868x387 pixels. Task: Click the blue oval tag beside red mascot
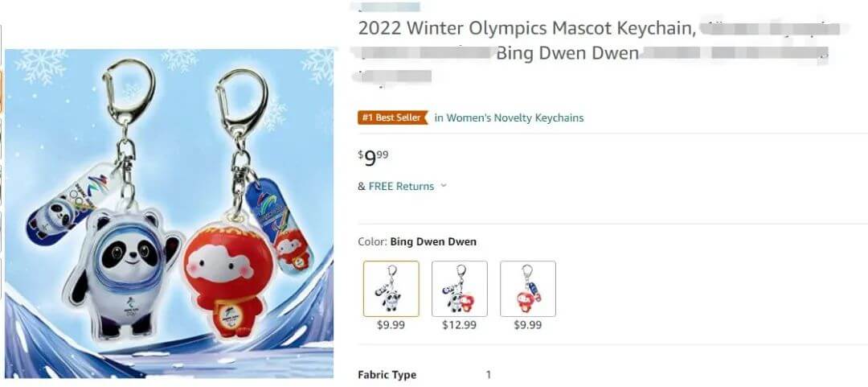point(278,227)
